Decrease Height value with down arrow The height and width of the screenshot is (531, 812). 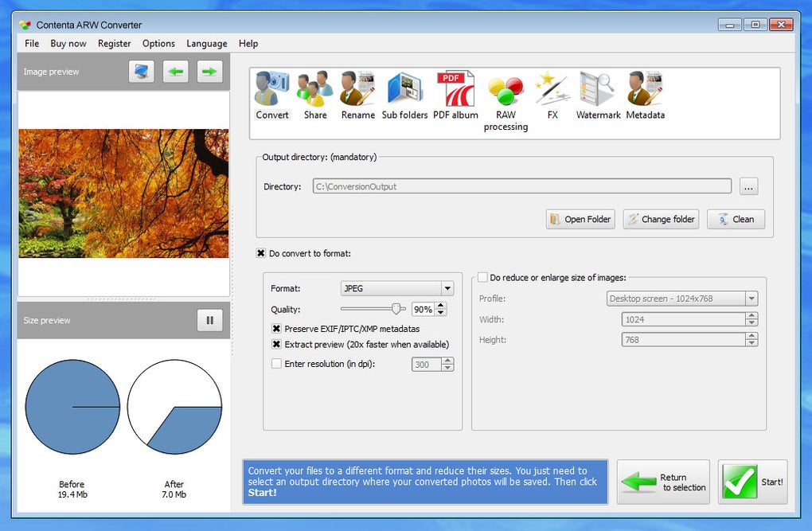click(752, 343)
